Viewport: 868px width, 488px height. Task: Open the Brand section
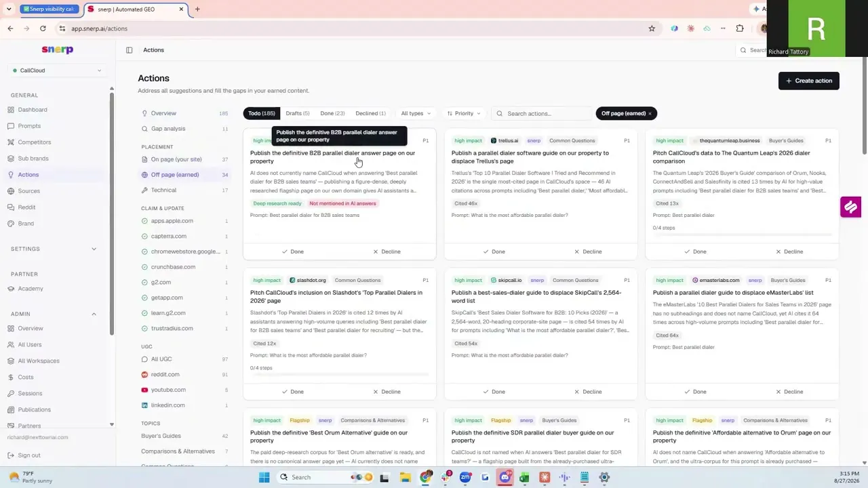(26, 224)
